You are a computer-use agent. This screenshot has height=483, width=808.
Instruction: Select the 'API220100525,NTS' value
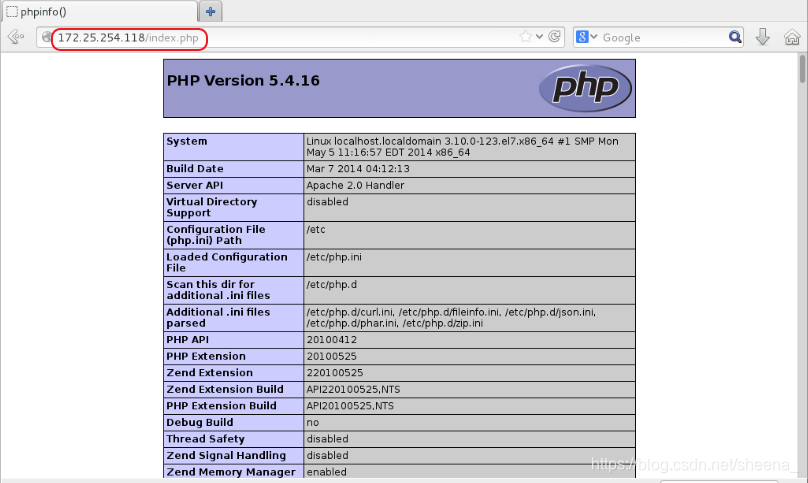[354, 389]
